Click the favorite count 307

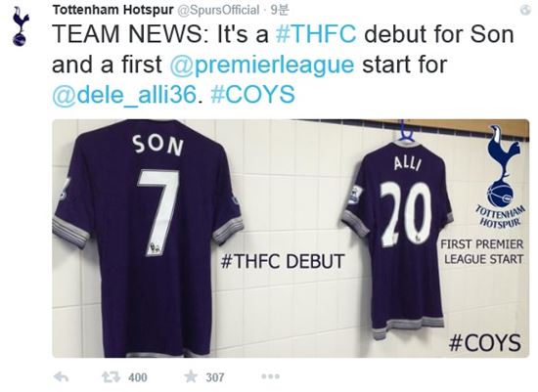point(215,377)
